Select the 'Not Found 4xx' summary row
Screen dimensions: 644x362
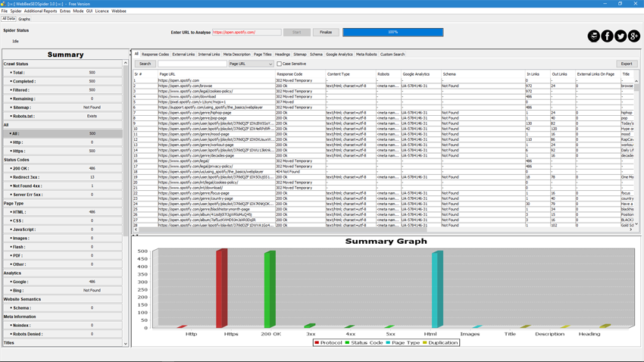(x=62, y=186)
